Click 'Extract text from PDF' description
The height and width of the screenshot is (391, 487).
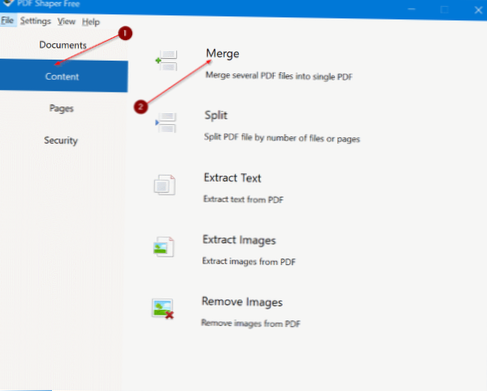(x=243, y=199)
